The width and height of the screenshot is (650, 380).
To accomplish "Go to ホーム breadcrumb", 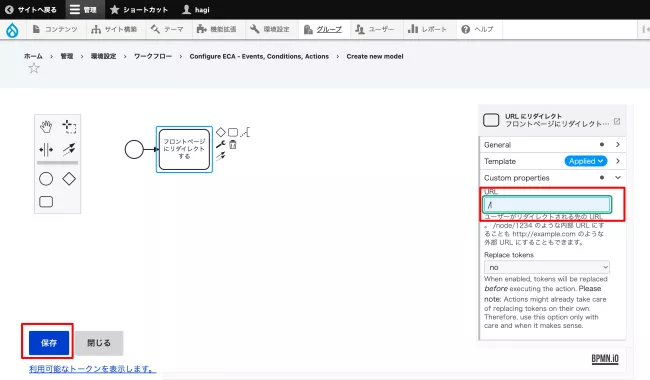I will pos(33,56).
